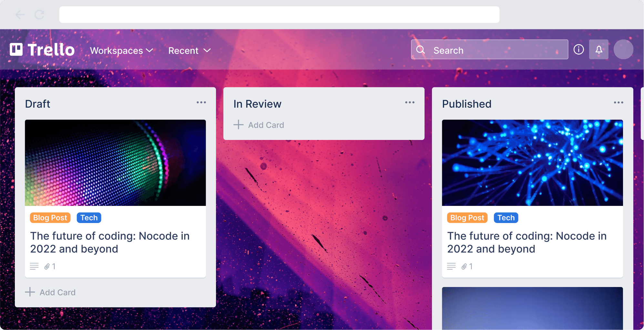Open the Published list three-dot menu
The height and width of the screenshot is (330, 644).
coord(618,102)
